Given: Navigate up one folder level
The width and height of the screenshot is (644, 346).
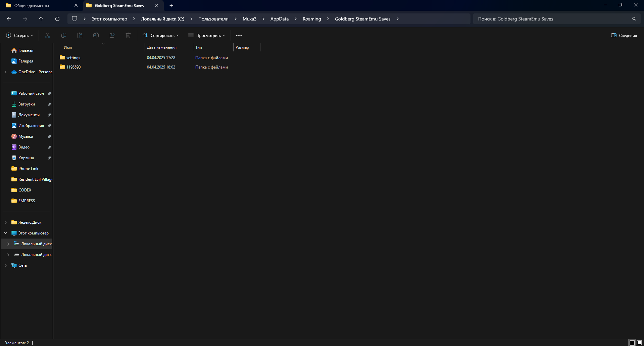Looking at the screenshot, I should click(x=41, y=19).
